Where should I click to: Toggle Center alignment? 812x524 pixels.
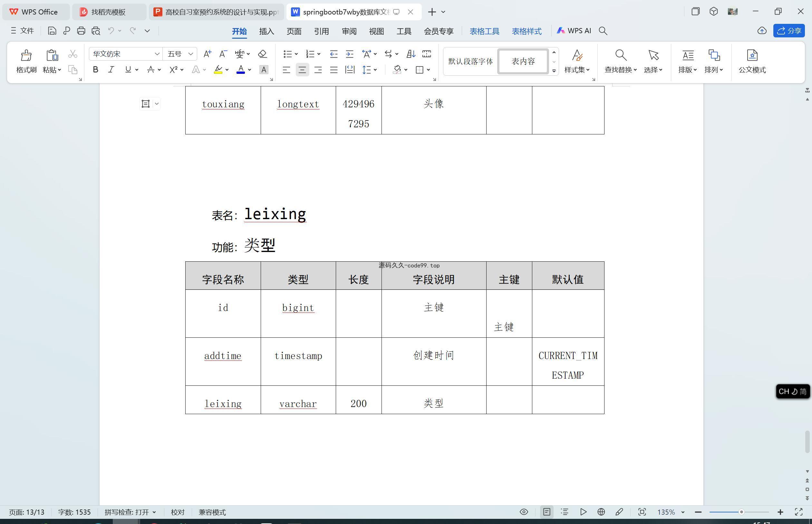(x=302, y=70)
